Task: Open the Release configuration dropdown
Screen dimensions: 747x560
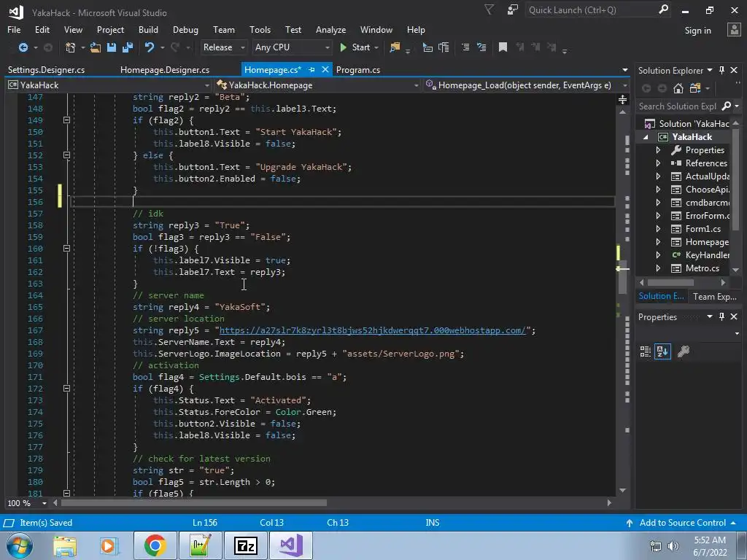Action: tap(223, 47)
